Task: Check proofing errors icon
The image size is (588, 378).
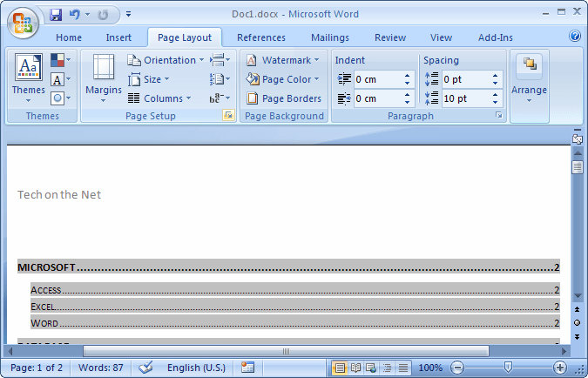Action: click(145, 368)
